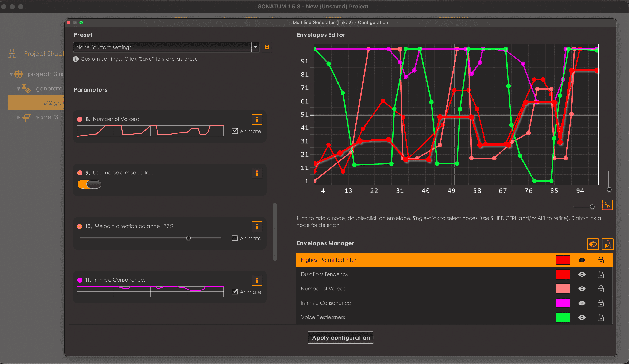
Task: Click the collapse envelopes editor arrows icon
Action: 607,205
